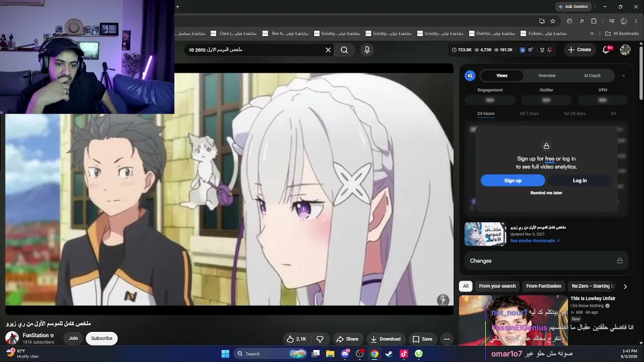The image size is (644, 362).
Task: Open the vidIQ video thumbnail preview
Action: coord(485,234)
